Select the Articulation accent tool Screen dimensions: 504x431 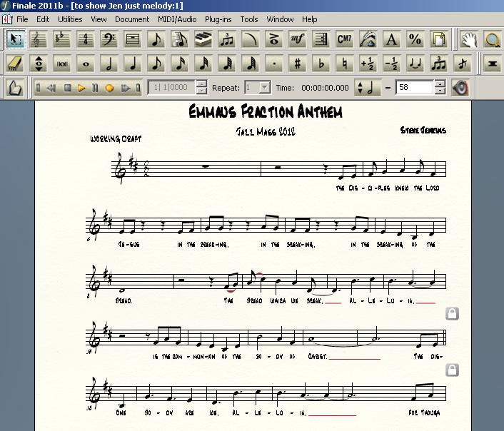pyautogui.click(x=274, y=39)
